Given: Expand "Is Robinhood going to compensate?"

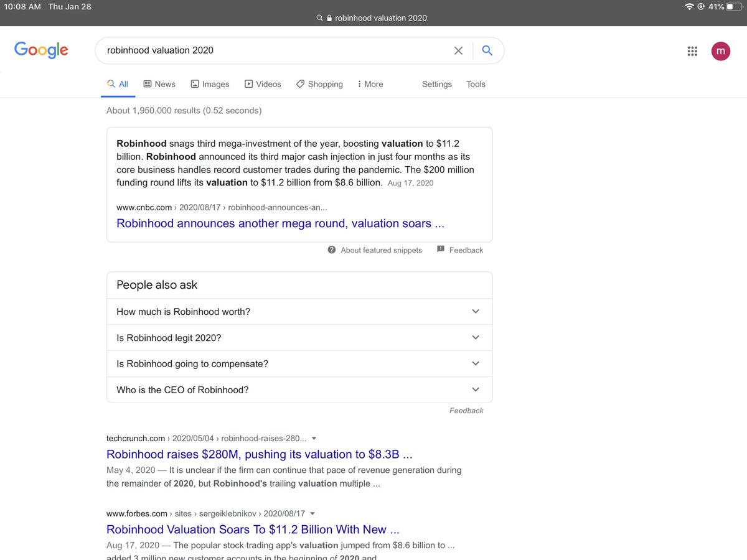Looking at the screenshot, I should 299,363.
